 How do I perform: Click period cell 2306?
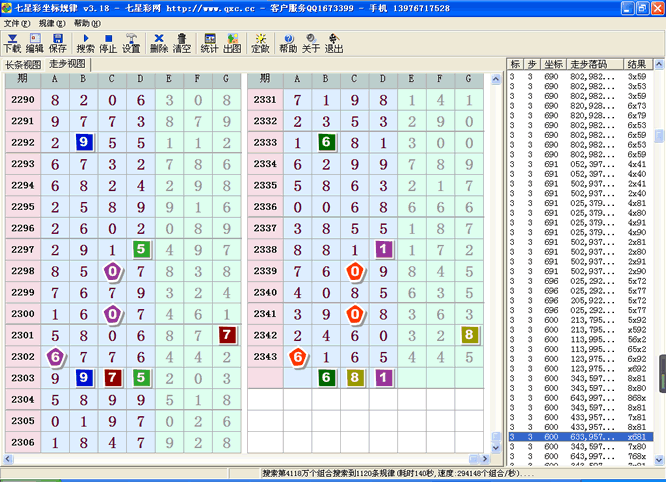click(23, 443)
